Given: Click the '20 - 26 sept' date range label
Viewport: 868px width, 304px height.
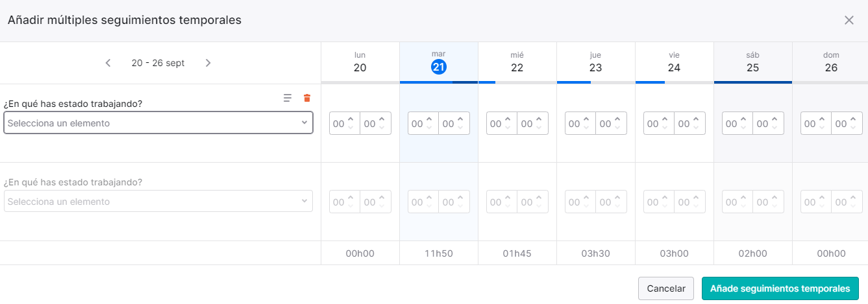Looking at the screenshot, I should click(x=158, y=63).
